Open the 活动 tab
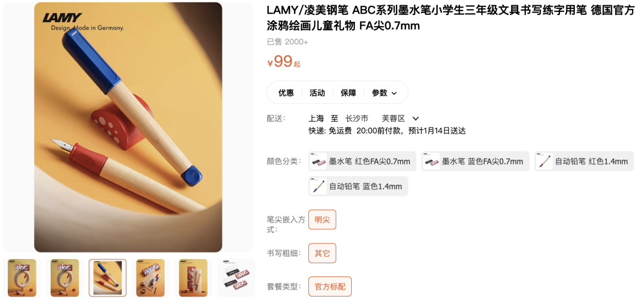The height and width of the screenshot is (299, 644). tap(317, 93)
